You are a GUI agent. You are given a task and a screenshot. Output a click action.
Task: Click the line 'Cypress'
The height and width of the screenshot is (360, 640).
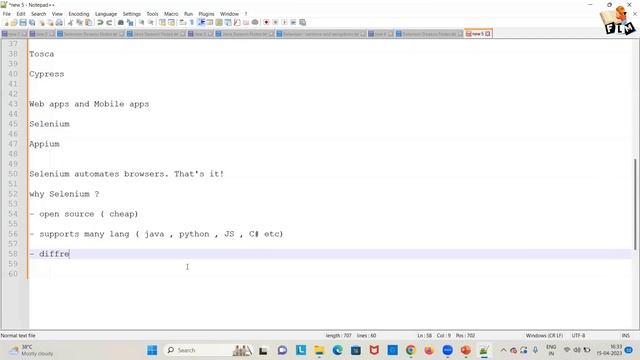[47, 74]
